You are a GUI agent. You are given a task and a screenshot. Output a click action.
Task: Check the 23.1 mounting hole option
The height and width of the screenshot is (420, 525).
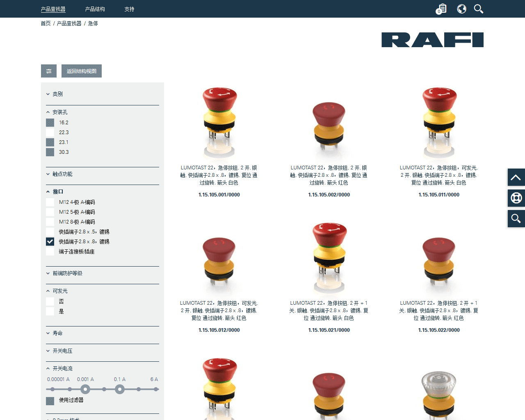click(x=50, y=142)
